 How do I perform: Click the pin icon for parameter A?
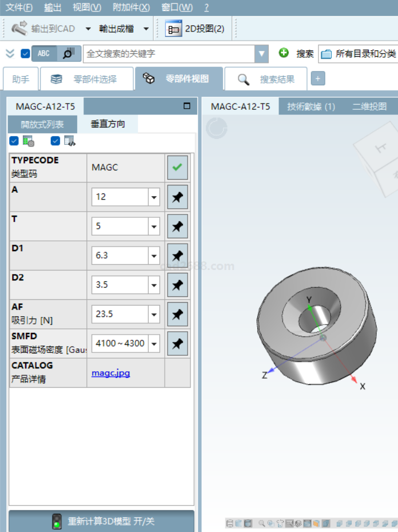[177, 197]
